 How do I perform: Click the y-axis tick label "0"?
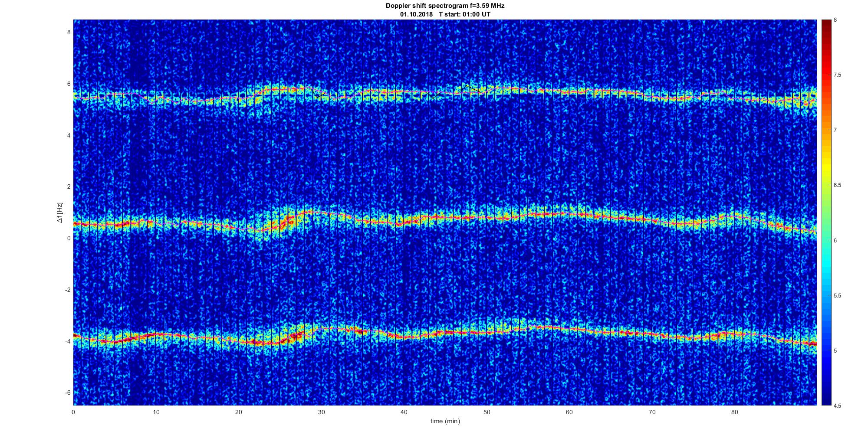69,238
